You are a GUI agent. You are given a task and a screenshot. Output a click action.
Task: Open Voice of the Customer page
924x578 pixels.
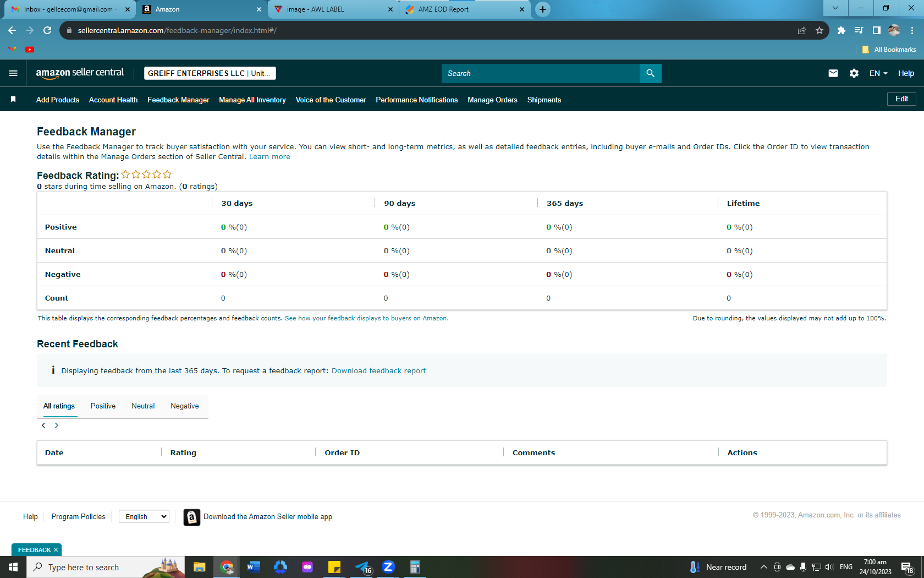(x=331, y=100)
